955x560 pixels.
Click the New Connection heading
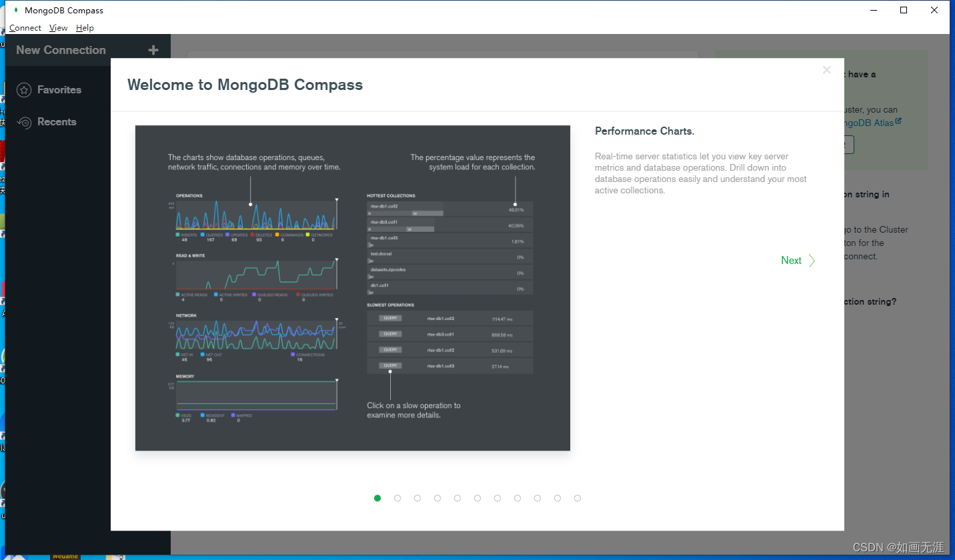coord(61,50)
